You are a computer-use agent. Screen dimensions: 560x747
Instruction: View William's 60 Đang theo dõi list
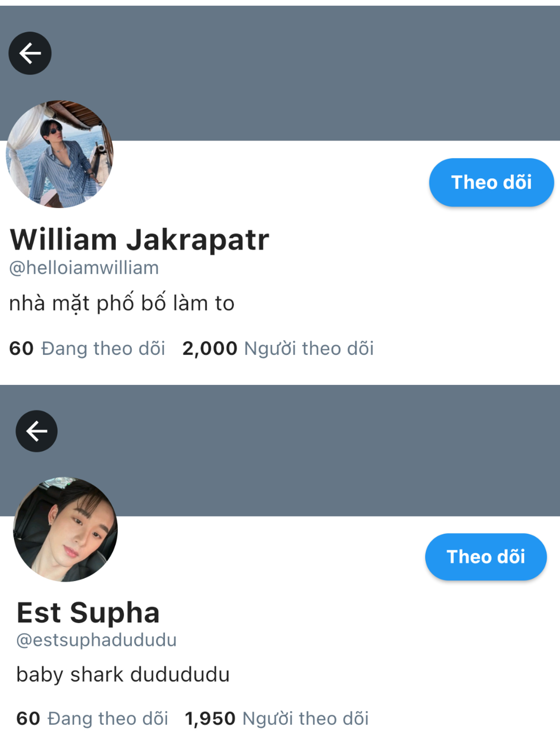click(x=87, y=348)
